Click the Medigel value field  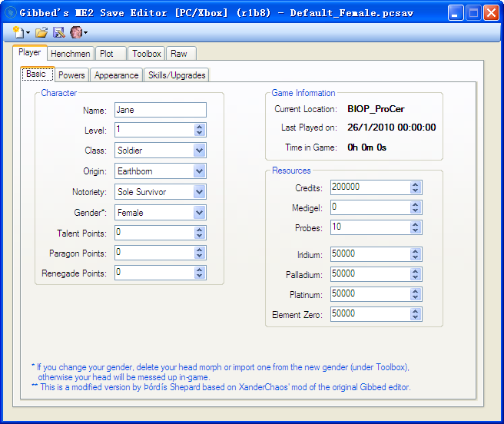[370, 207]
